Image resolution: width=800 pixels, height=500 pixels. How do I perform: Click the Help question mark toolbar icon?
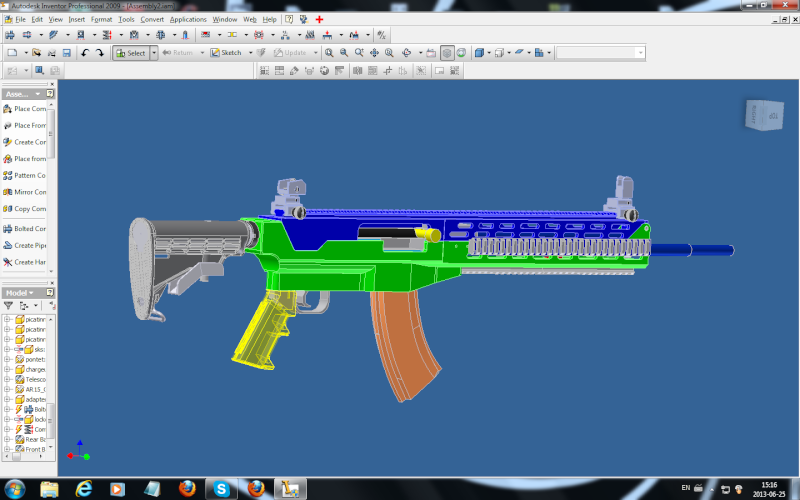(289, 19)
